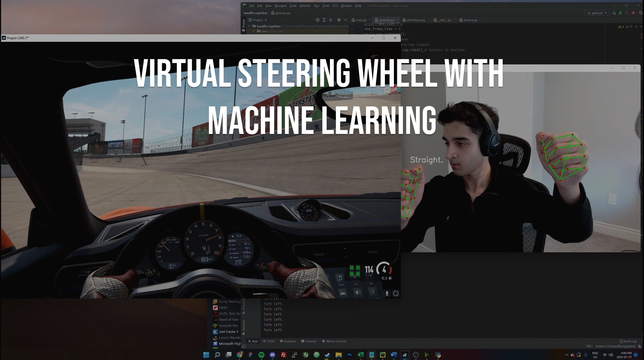Image resolution: width=644 pixels, height=360 pixels.
Task: Open PyCharm search everywhere magnifier
Action: (641, 13)
